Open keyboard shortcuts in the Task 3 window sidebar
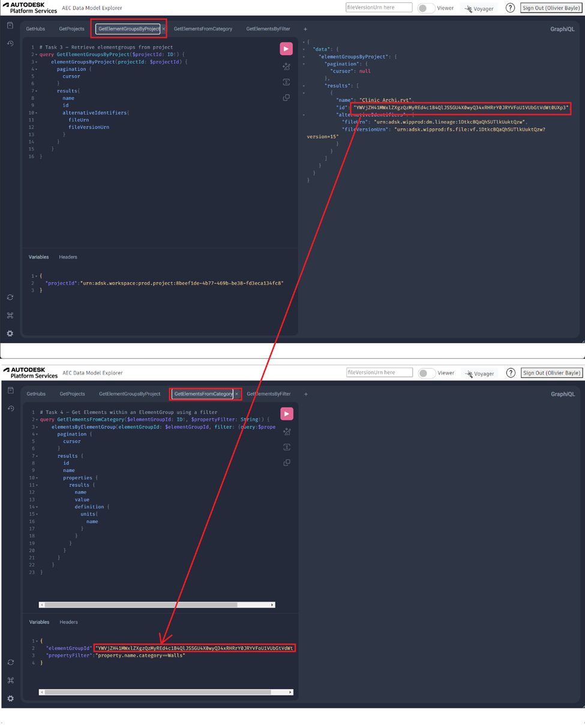Screen dimensions: 585x728 click(10, 316)
